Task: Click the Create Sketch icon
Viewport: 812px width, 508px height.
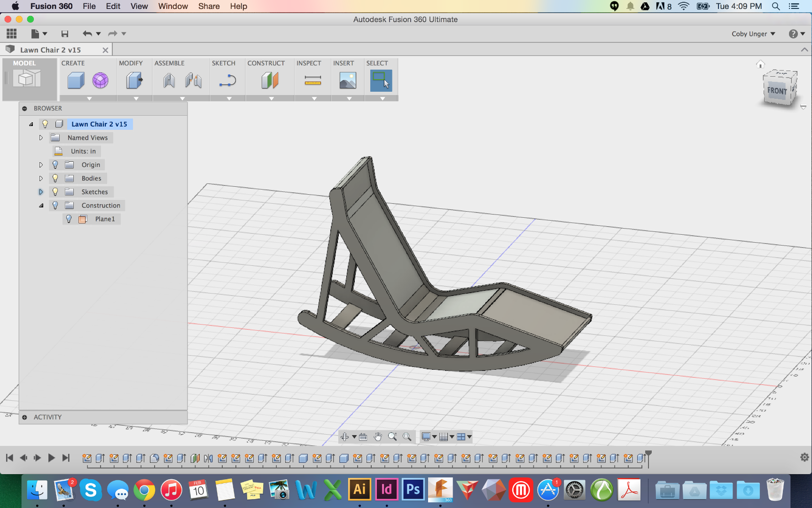Action: coord(227,80)
